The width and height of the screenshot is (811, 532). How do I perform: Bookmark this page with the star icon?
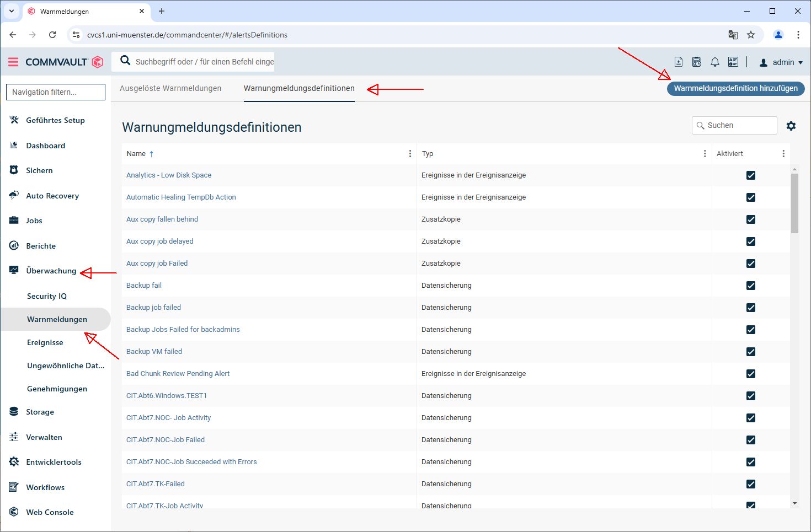(x=751, y=35)
